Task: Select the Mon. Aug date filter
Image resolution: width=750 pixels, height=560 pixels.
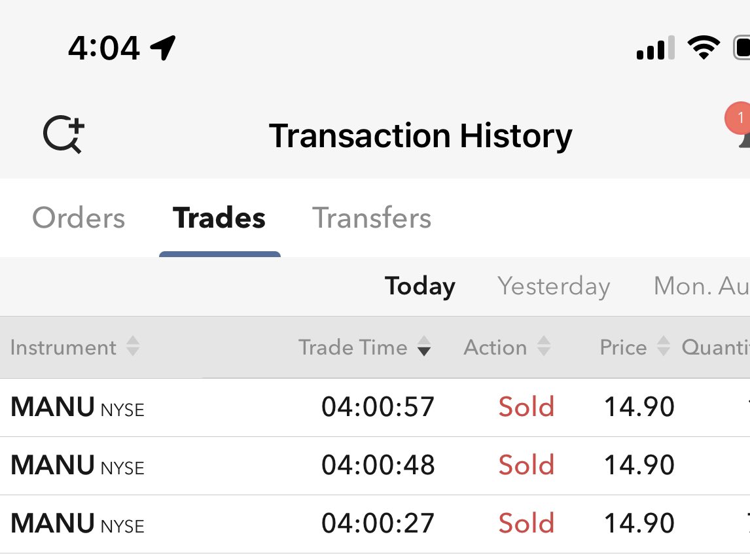Action: click(700, 287)
